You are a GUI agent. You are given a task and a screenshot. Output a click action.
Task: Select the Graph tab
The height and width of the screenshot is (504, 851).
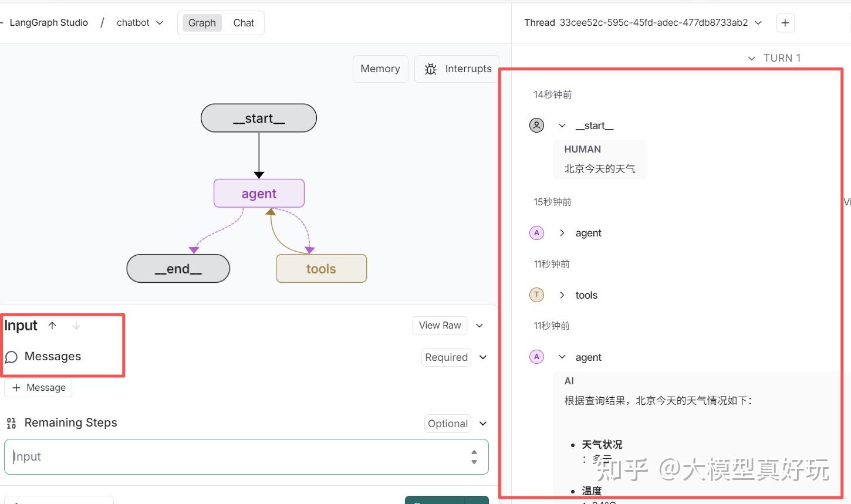(201, 23)
